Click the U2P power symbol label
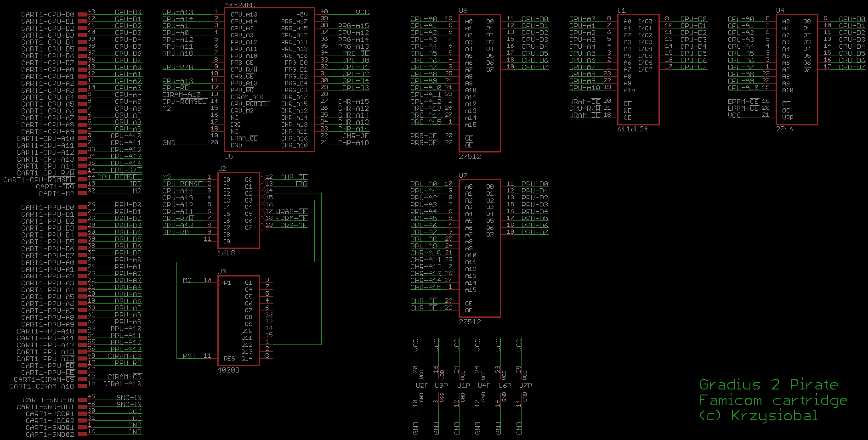Image resolution: width=868 pixels, height=440 pixels. click(422, 385)
